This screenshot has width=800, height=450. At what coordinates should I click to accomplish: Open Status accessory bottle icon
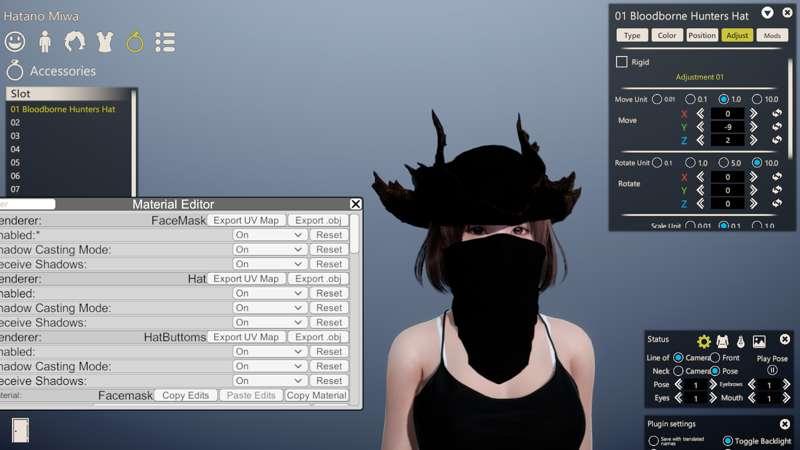pos(741,341)
